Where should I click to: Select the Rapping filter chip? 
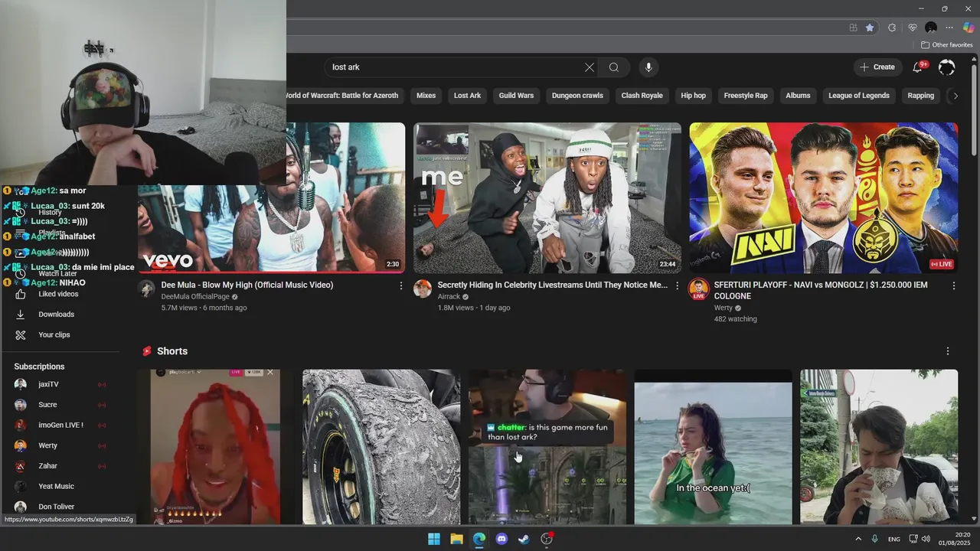tap(921, 96)
